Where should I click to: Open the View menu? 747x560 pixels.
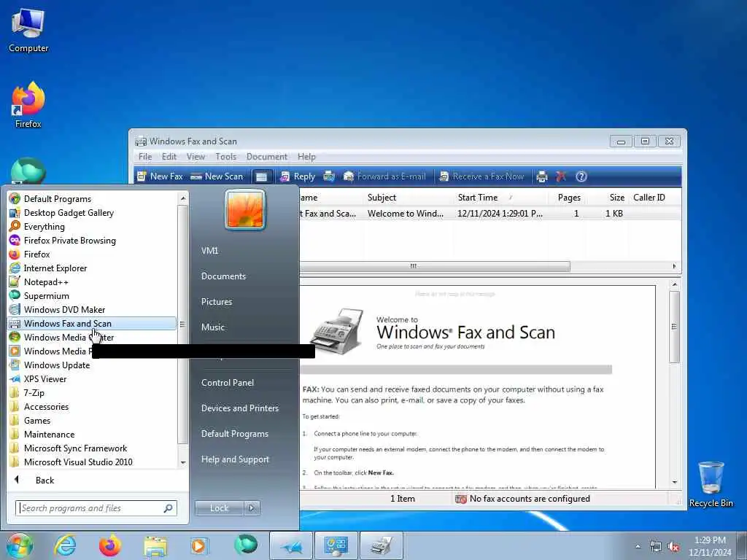pos(196,157)
